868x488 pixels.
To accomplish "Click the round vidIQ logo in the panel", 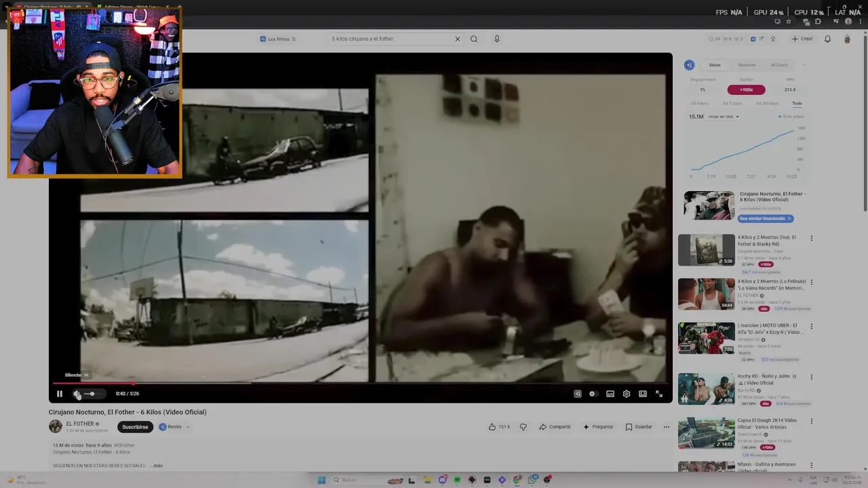I will point(689,65).
